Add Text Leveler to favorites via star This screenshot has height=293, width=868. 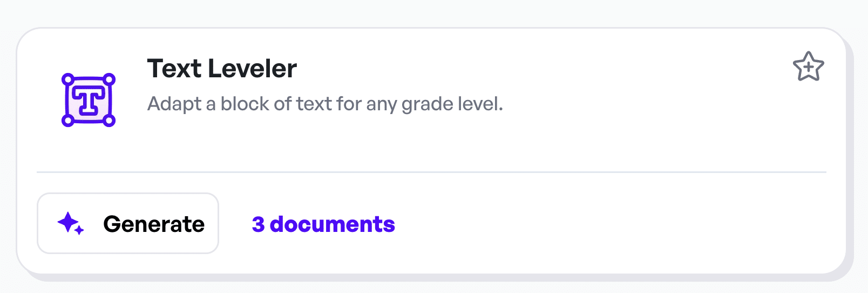tap(808, 67)
